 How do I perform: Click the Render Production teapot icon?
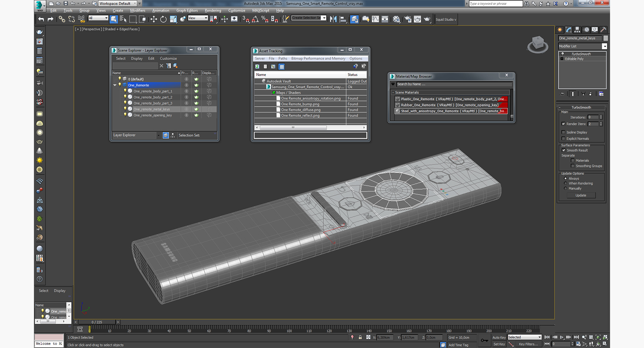click(x=427, y=19)
